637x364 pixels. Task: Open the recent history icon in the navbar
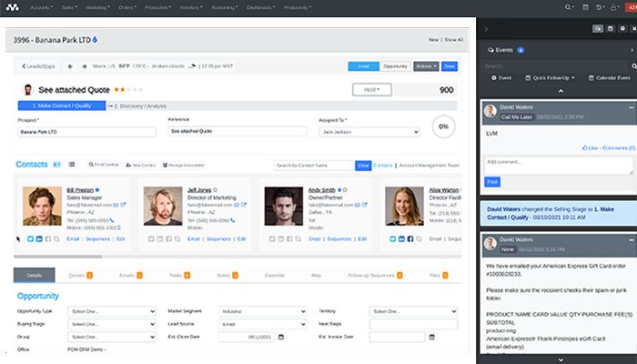point(599,7)
